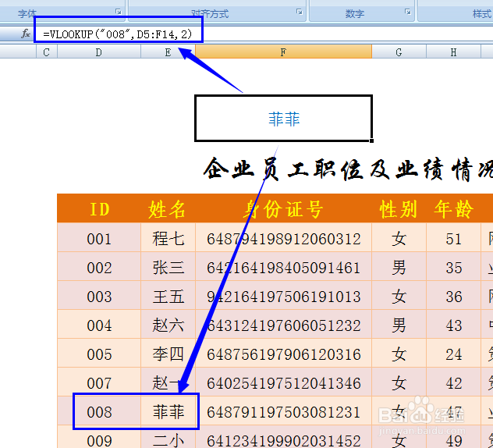The image size is (493, 448).
Task: Select age cell 42
Action: pos(453,382)
